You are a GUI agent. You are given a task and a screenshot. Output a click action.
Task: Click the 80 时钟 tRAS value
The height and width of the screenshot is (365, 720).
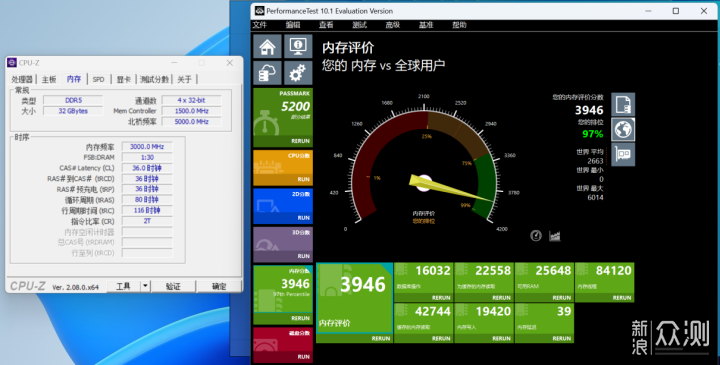coord(147,200)
